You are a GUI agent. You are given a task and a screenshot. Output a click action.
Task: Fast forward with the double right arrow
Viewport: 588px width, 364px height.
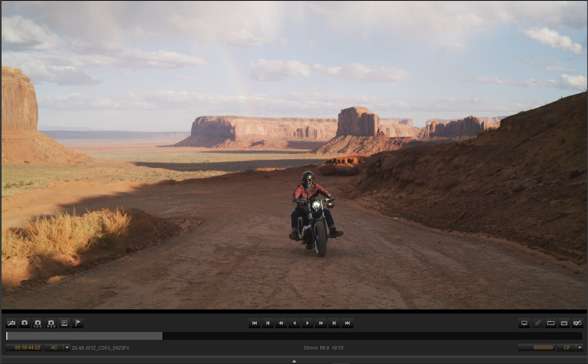(321, 323)
